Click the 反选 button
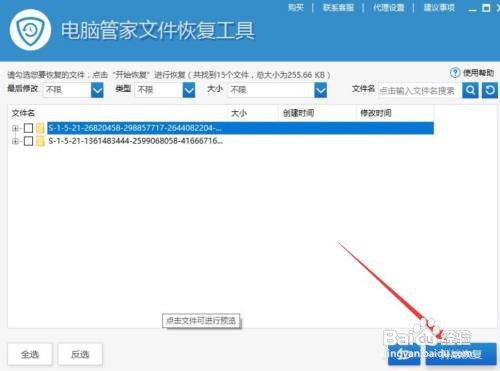 (80, 354)
